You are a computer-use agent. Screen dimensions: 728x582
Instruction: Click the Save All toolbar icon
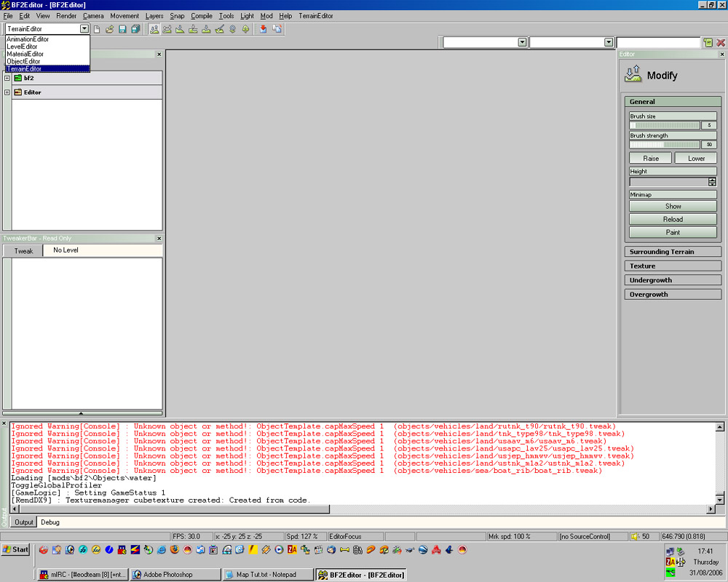(135, 29)
